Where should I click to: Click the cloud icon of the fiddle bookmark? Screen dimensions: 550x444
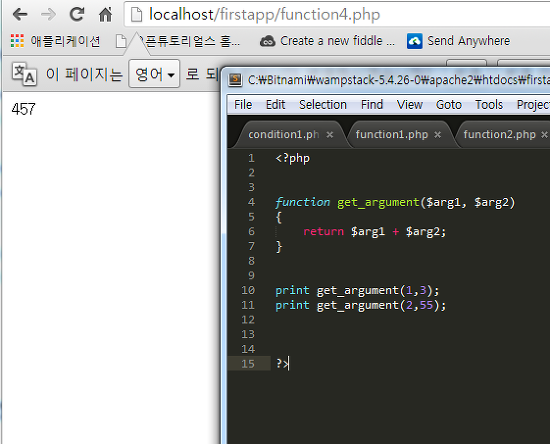(x=267, y=41)
